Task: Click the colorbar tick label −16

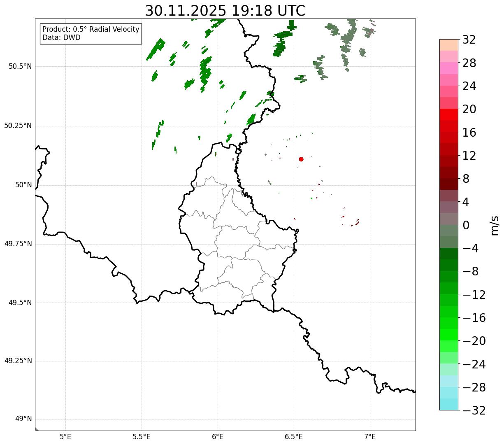Action: coord(474,318)
